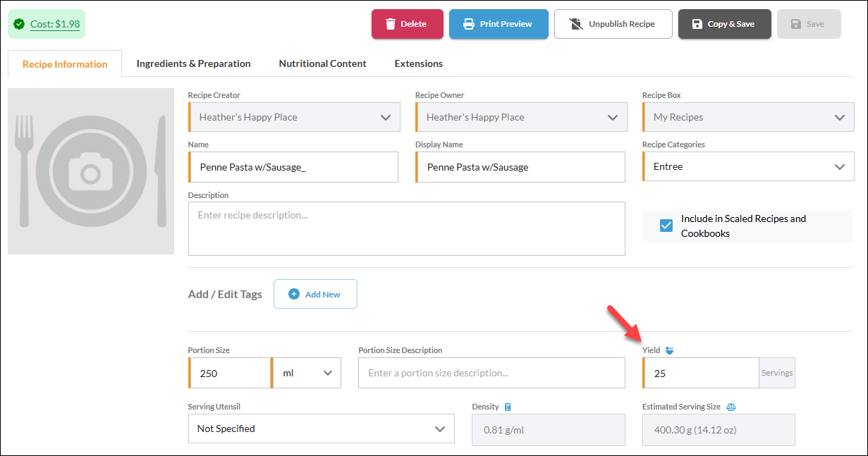The height and width of the screenshot is (456, 868).
Task: Click the scale icon beside Estimated Serving Size
Action: pyautogui.click(x=731, y=407)
